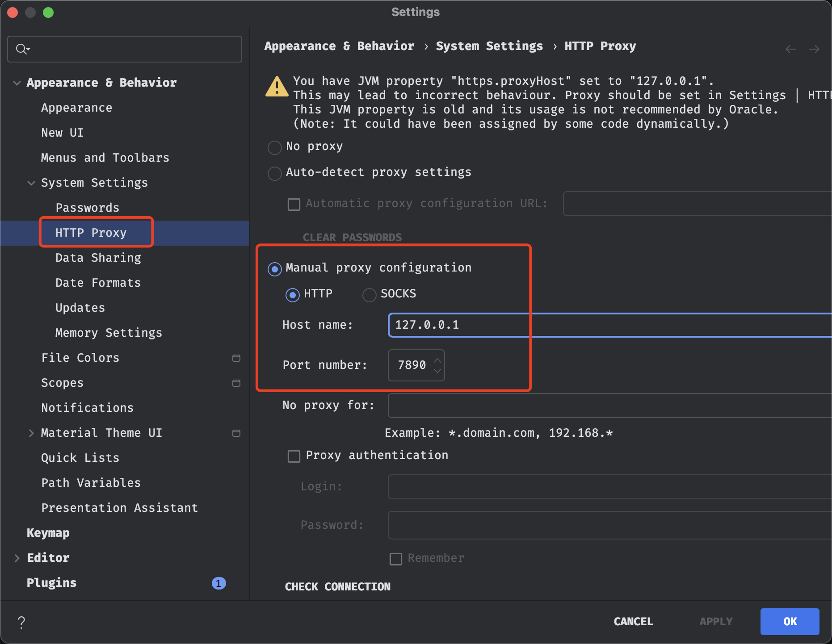Increase the port number with up arrow
Viewport: 832px width, 644px height.
click(438, 360)
